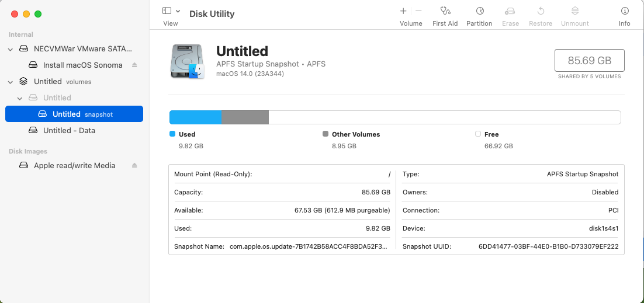Click the Apple read/write Media drive icon
Viewport: 644px width, 303px height.
[x=24, y=165]
